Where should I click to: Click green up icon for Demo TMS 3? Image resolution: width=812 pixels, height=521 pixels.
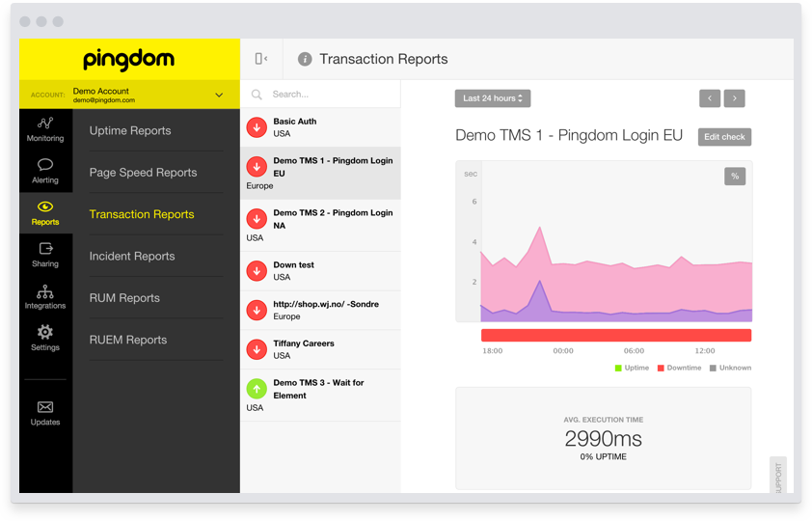point(257,389)
